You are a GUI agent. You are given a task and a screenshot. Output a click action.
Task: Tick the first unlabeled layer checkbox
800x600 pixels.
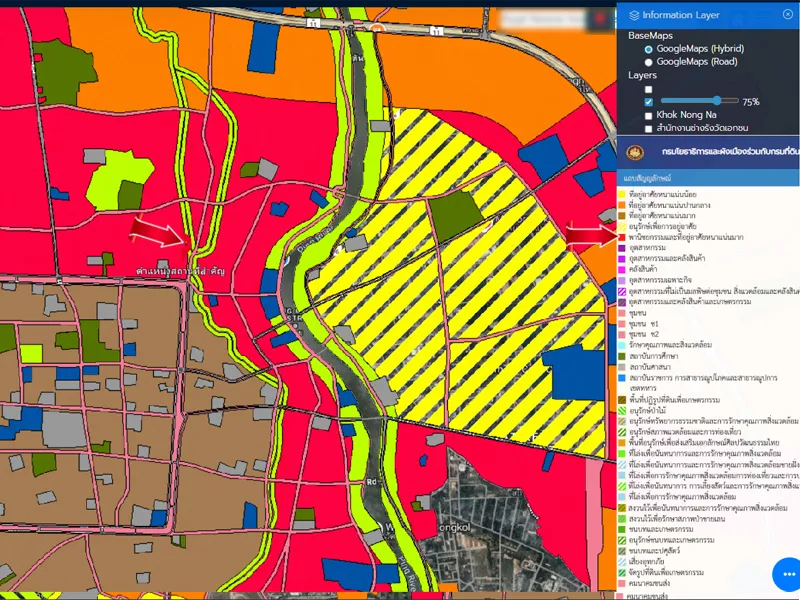click(649, 89)
